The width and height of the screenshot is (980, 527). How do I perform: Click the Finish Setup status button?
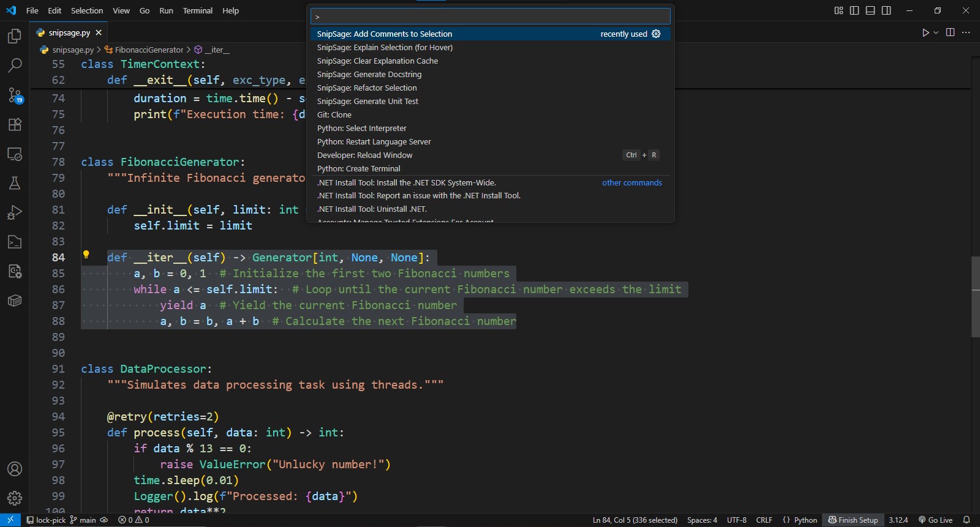click(x=853, y=520)
